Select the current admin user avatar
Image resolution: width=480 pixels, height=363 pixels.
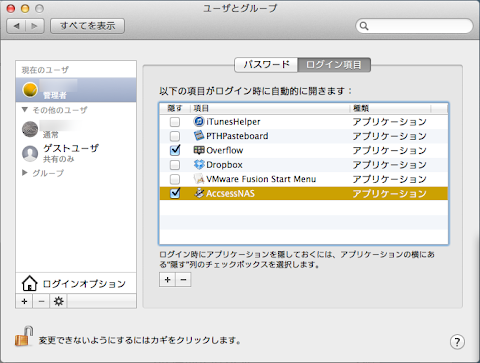pyautogui.click(x=30, y=90)
